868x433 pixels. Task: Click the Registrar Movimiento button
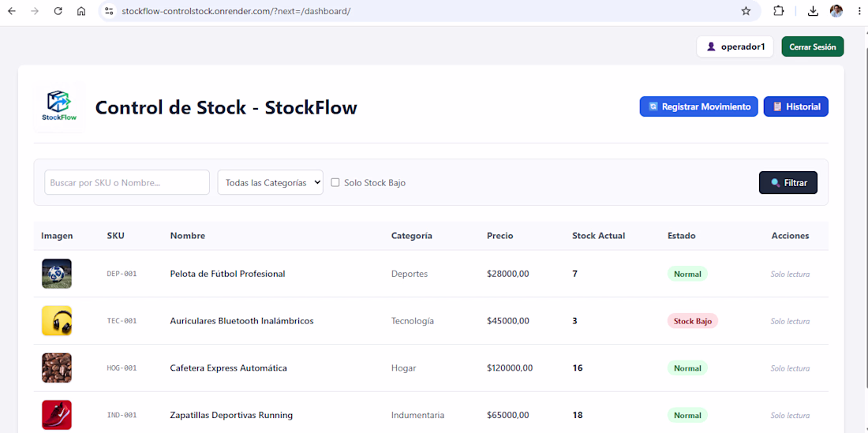click(x=698, y=106)
